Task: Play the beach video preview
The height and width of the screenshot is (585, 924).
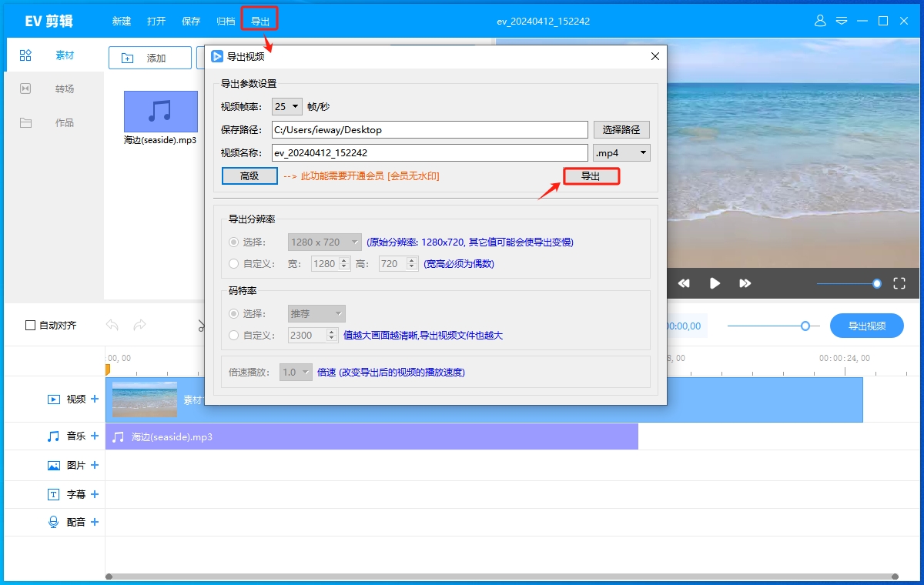Action: pyautogui.click(x=715, y=283)
